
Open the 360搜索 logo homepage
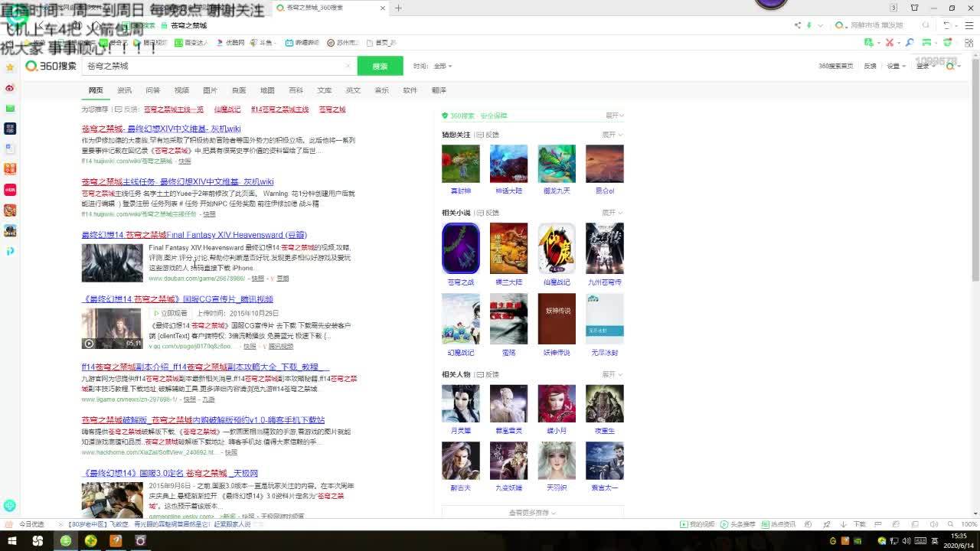point(51,66)
